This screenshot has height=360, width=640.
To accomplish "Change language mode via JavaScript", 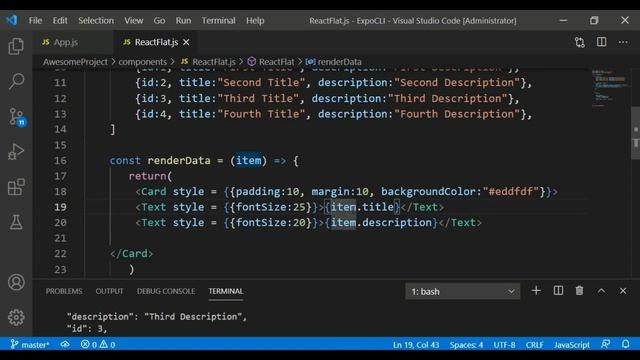I will click(x=571, y=344).
